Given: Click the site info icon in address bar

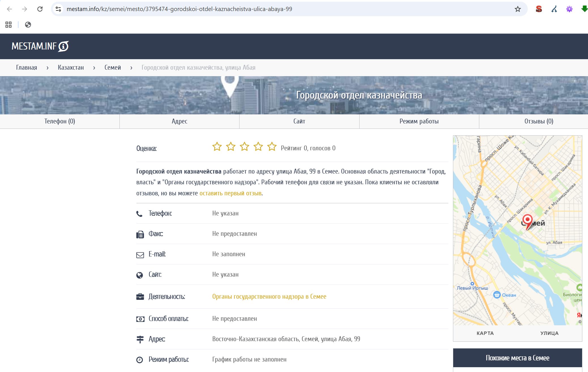Looking at the screenshot, I should pos(58,9).
